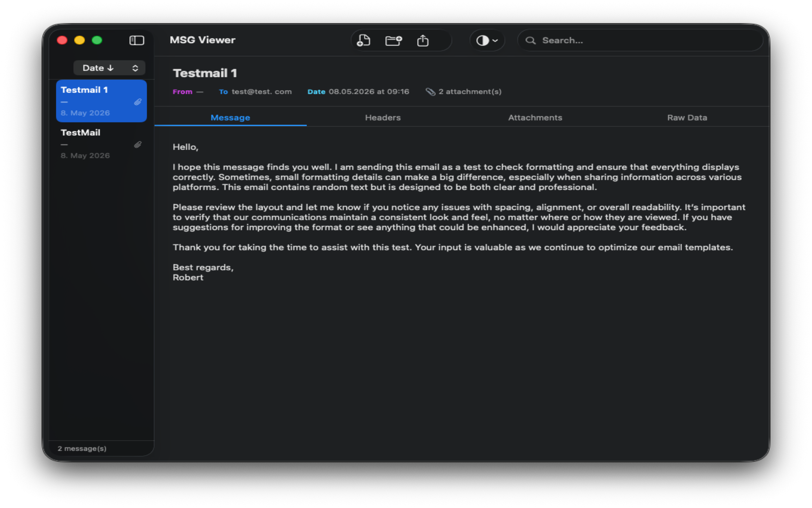Open a folder with add-folder icon
Screen dimensions: 812x508
pyautogui.click(x=393, y=40)
